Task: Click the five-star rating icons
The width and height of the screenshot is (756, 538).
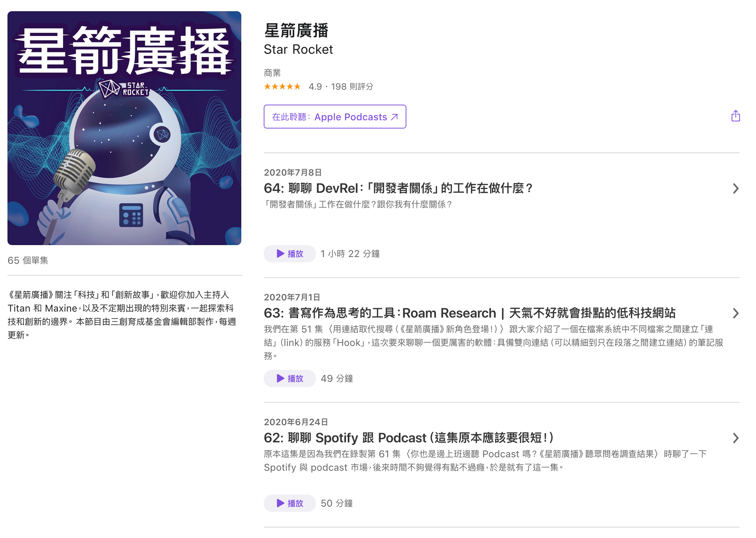Action: (x=282, y=87)
